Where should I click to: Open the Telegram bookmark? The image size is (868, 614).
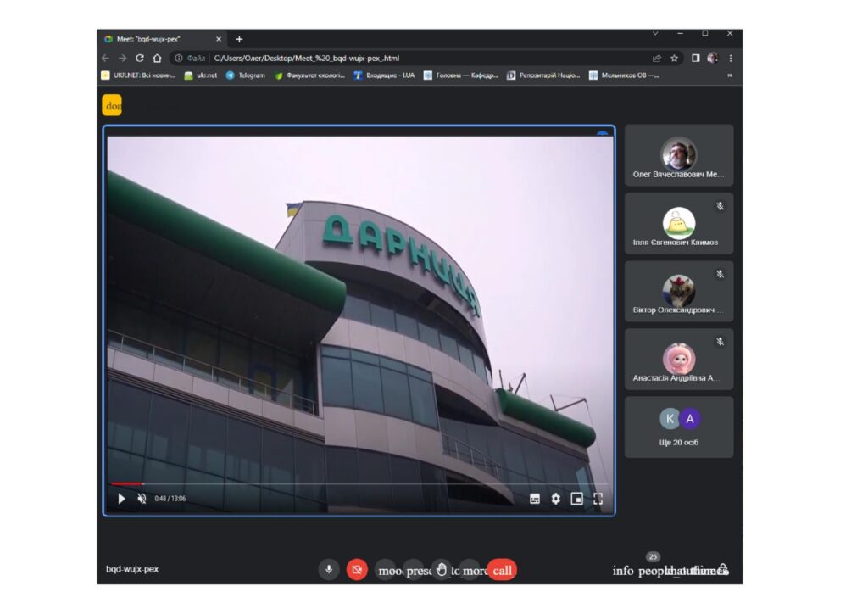pyautogui.click(x=245, y=75)
